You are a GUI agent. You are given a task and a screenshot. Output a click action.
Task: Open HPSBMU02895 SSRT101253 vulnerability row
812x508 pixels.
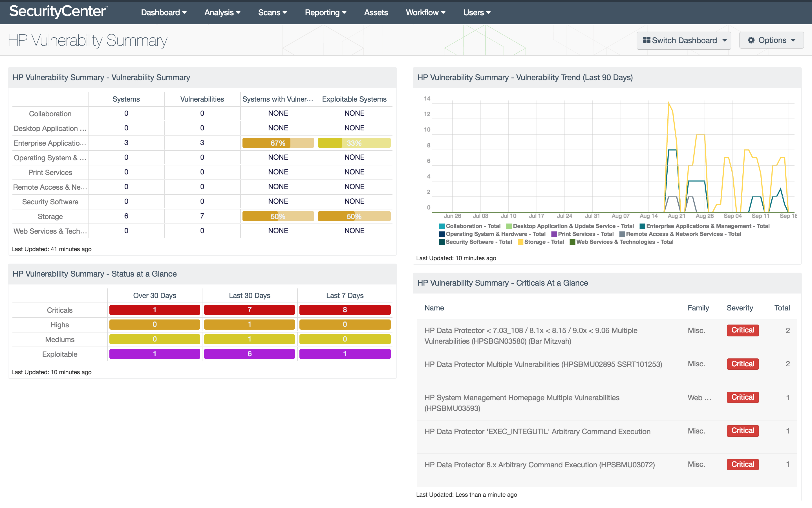(607, 370)
